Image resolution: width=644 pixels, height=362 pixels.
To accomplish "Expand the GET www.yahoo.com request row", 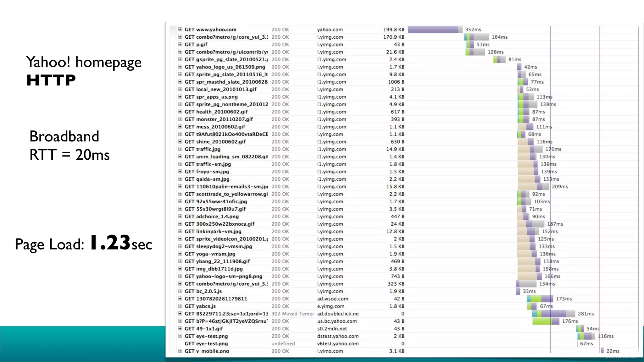I will coord(180,29).
